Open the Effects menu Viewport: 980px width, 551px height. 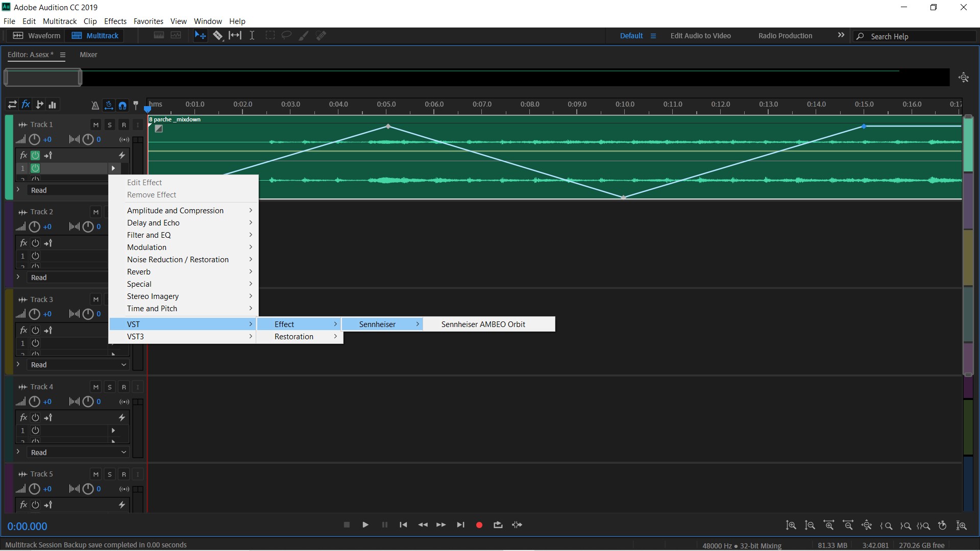[115, 21]
